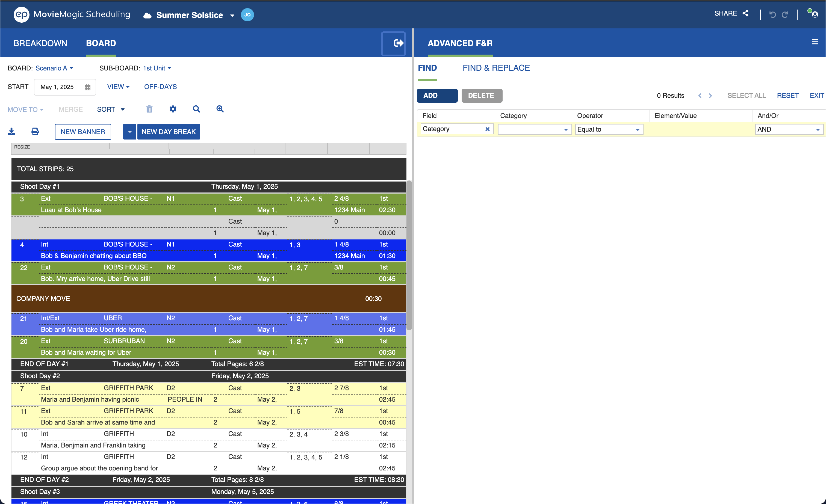
Task: Open the Equal to operator dropdown
Action: [609, 129]
